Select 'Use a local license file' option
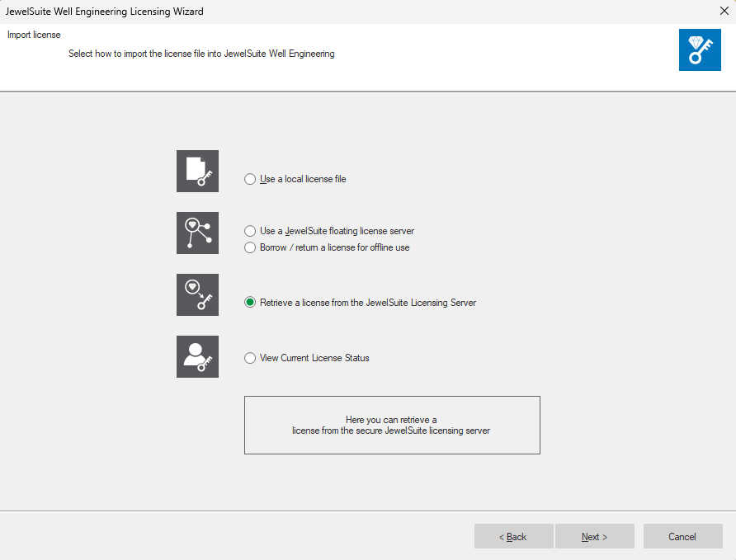The width and height of the screenshot is (736, 560). click(250, 179)
